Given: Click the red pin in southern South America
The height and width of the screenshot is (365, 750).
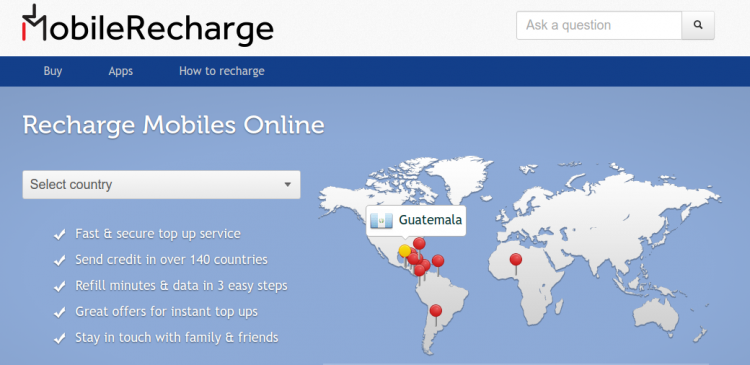Looking at the screenshot, I should (x=435, y=310).
